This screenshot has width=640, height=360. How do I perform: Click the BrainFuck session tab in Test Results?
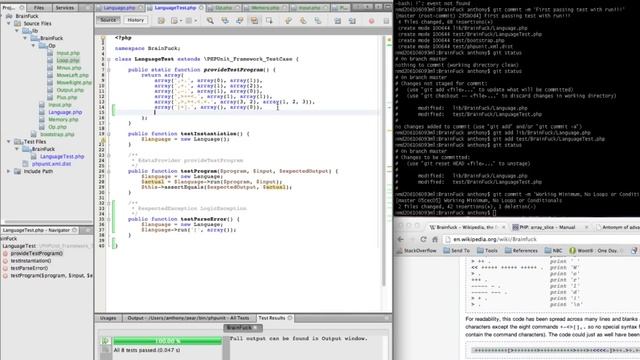click(x=242, y=328)
